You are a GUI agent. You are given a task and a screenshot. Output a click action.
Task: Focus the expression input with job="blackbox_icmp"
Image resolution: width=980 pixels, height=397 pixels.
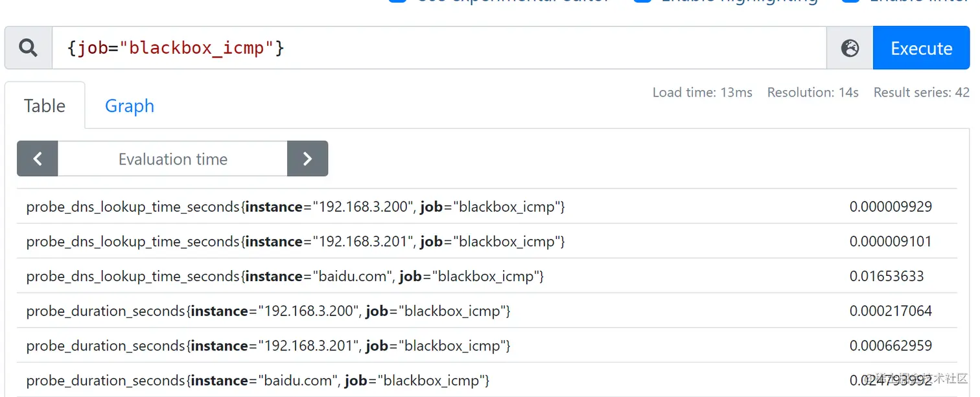click(439, 48)
